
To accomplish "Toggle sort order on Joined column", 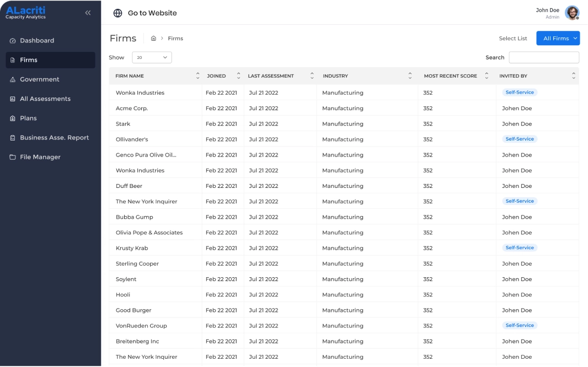I will [238, 76].
